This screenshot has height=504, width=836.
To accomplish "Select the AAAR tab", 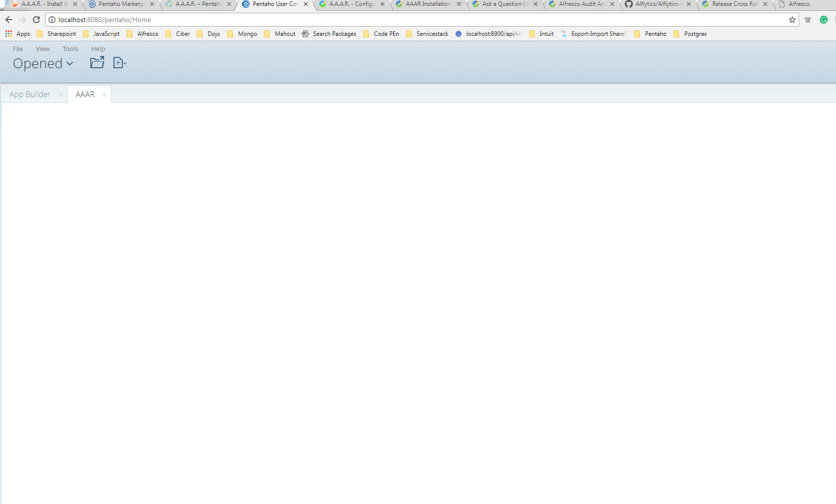I will [84, 94].
